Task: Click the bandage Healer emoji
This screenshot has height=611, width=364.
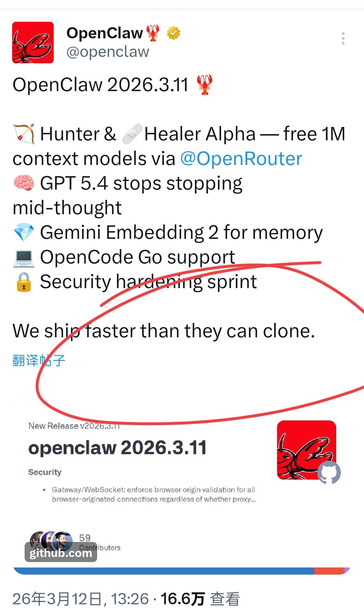Action: tap(132, 134)
